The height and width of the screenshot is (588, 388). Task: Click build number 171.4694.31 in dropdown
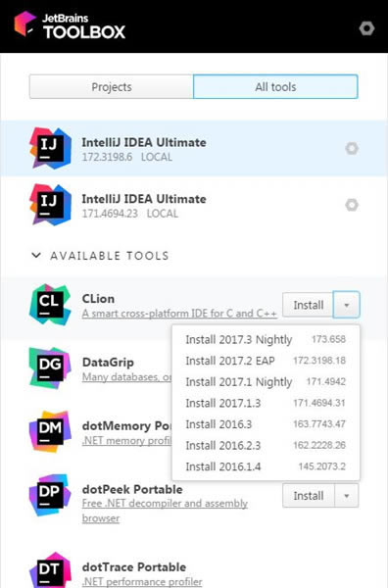click(319, 403)
